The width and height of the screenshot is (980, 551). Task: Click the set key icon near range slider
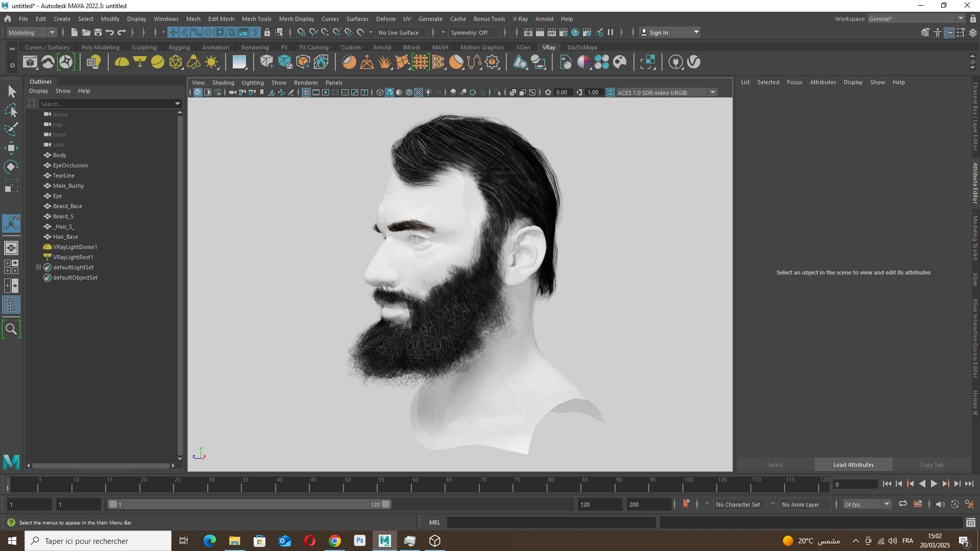686,504
